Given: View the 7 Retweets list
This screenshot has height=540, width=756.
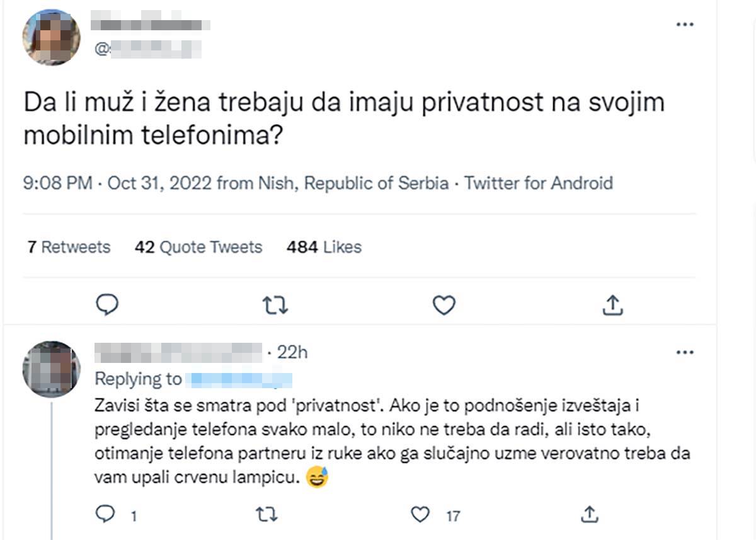Looking at the screenshot, I should pos(69,247).
